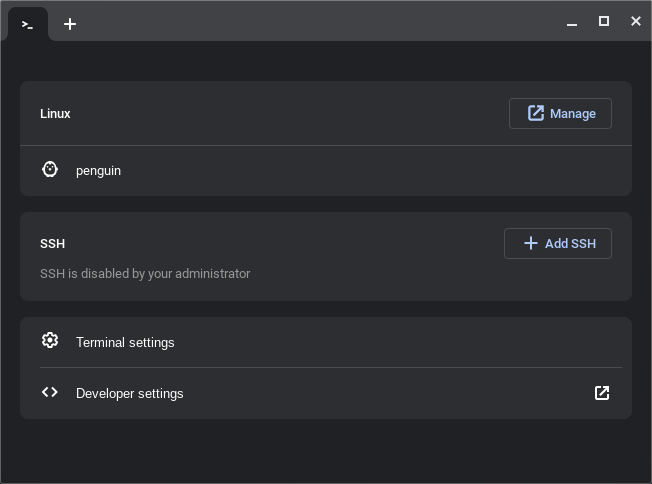Open the penguin Linux container
Image resolution: width=652 pixels, height=484 pixels.
[x=326, y=170]
